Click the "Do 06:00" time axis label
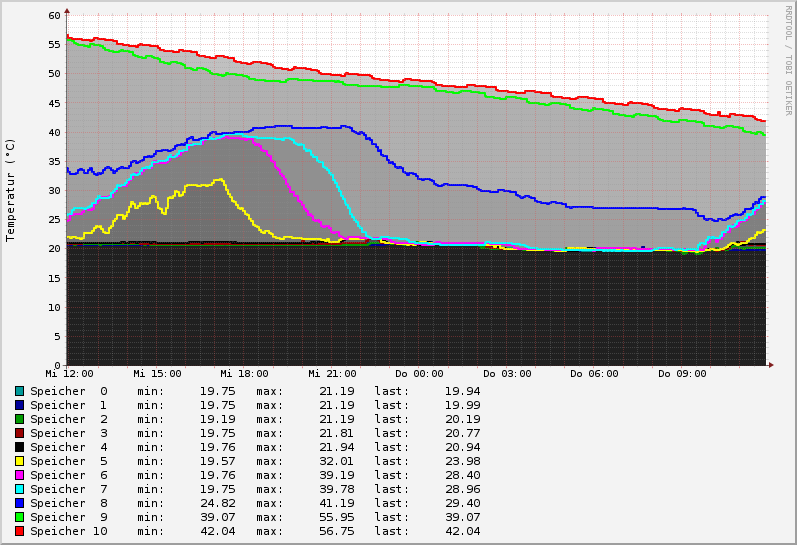The height and width of the screenshot is (545, 797). tap(594, 374)
